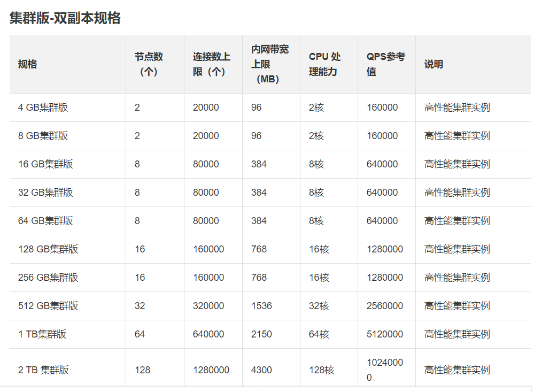This screenshot has width=534, height=392.
Task: Click the 内网带宽上限（MB） column header
Action: [x=270, y=64]
